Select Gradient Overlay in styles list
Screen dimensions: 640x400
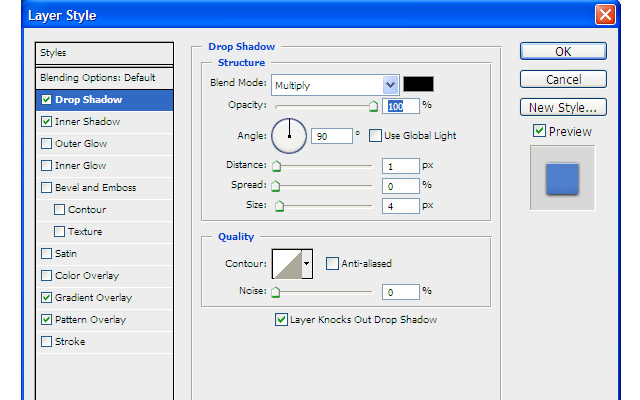pos(93,297)
